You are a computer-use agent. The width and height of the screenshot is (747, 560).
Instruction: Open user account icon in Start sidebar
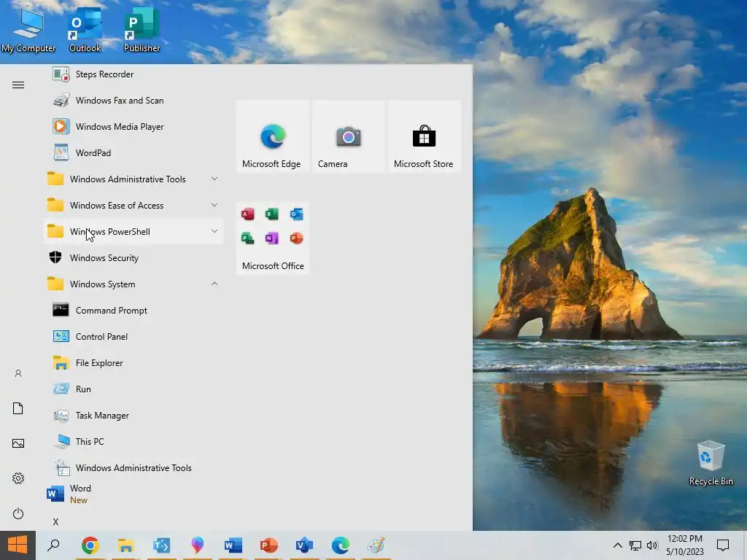18,373
